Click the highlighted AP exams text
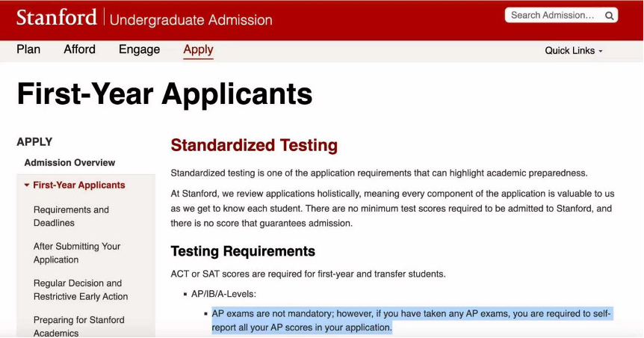This screenshot has width=644, height=338. pos(411,320)
